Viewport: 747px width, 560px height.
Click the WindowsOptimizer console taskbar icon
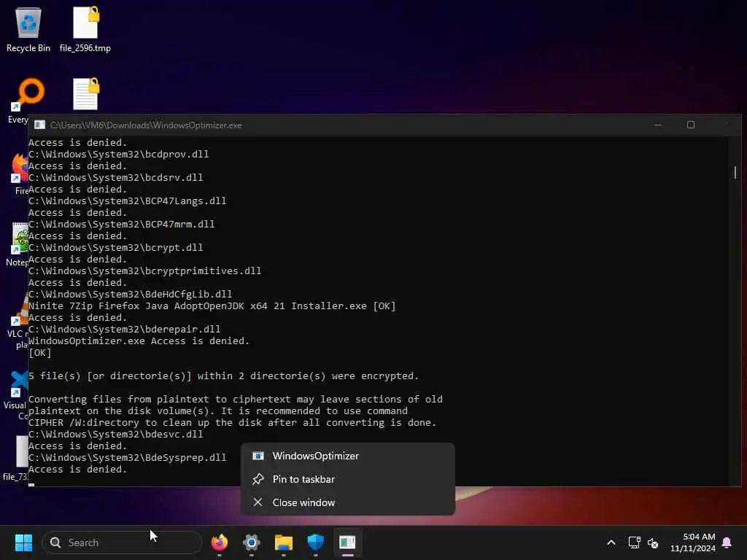point(348,542)
